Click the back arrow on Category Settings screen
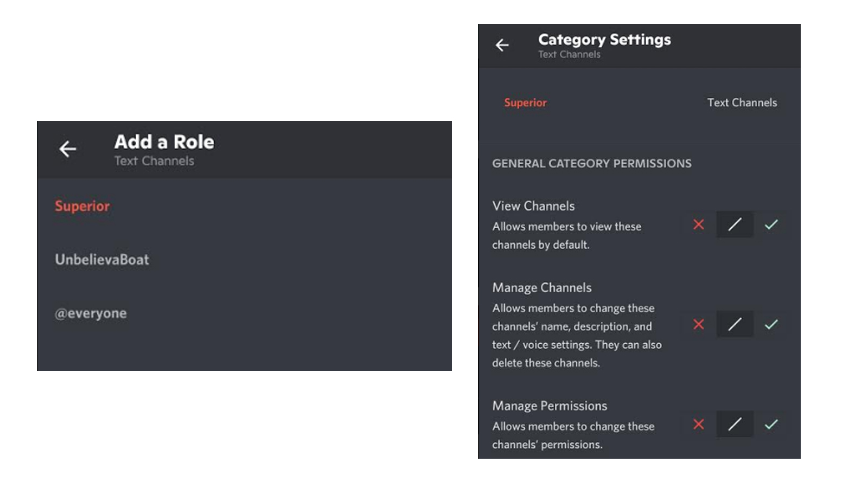Screen dimensions: 868x488 tap(502, 46)
